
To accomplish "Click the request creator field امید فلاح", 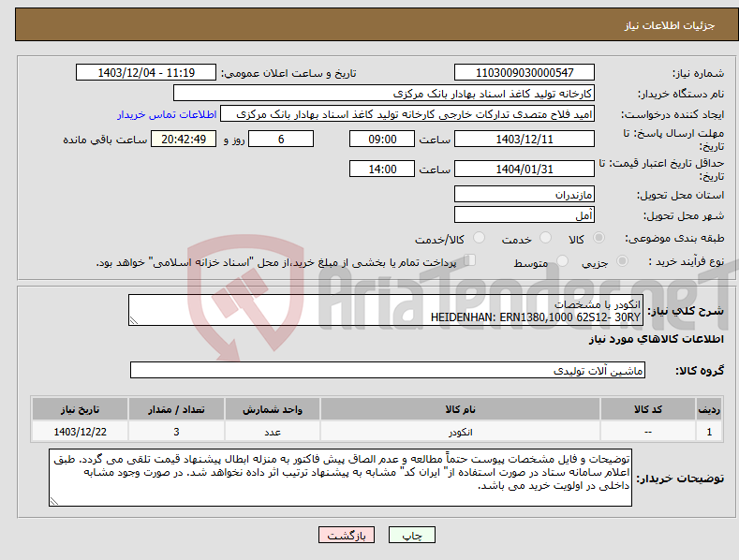I will pyautogui.click(x=407, y=114).
